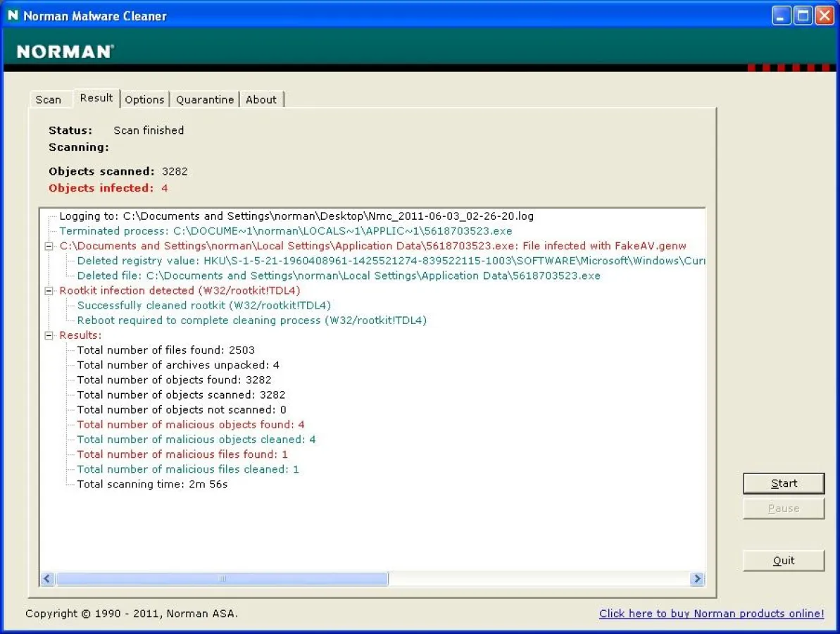Screen dimensions: 840x634
Task: Open the buy Norman products online link
Action: [710, 614]
